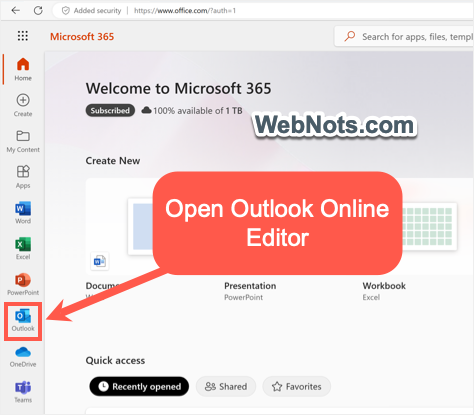Click the 100% available of 1 TB text
The image size is (474, 415).
[198, 111]
